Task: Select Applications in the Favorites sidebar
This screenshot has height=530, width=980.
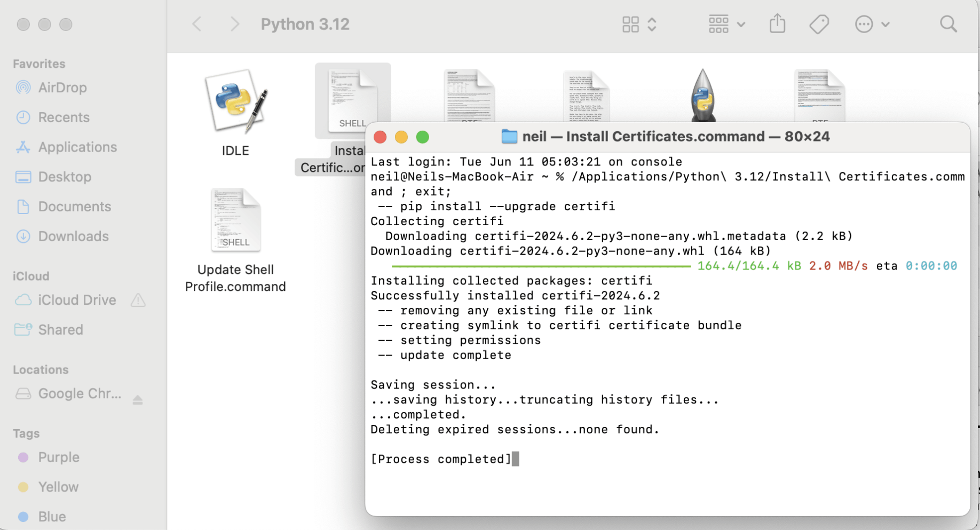Action: pos(77,147)
